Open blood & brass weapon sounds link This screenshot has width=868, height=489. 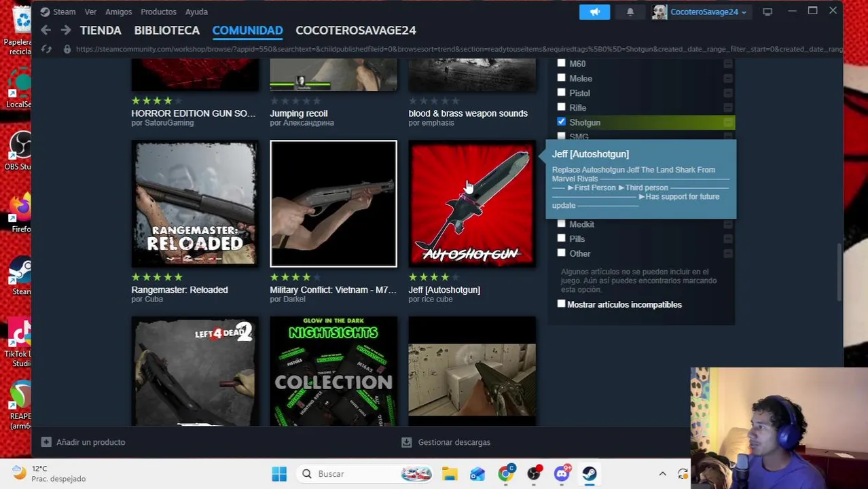pyautogui.click(x=468, y=113)
